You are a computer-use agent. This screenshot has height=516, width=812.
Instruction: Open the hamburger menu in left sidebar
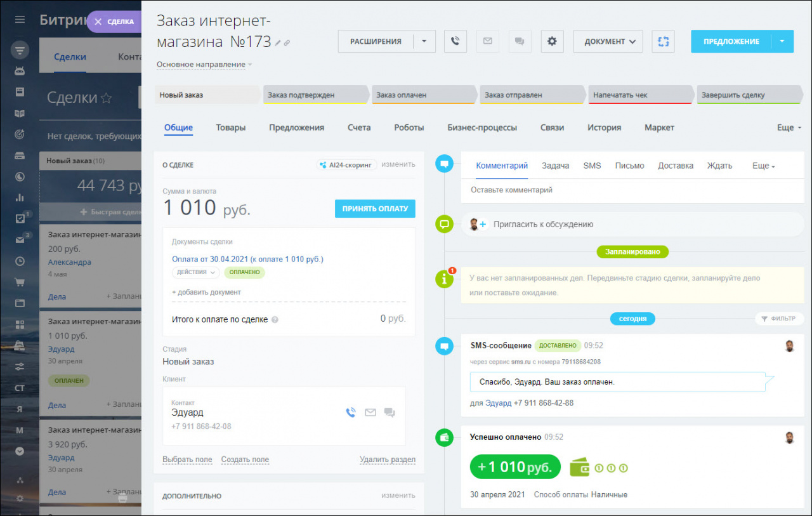tap(20, 20)
